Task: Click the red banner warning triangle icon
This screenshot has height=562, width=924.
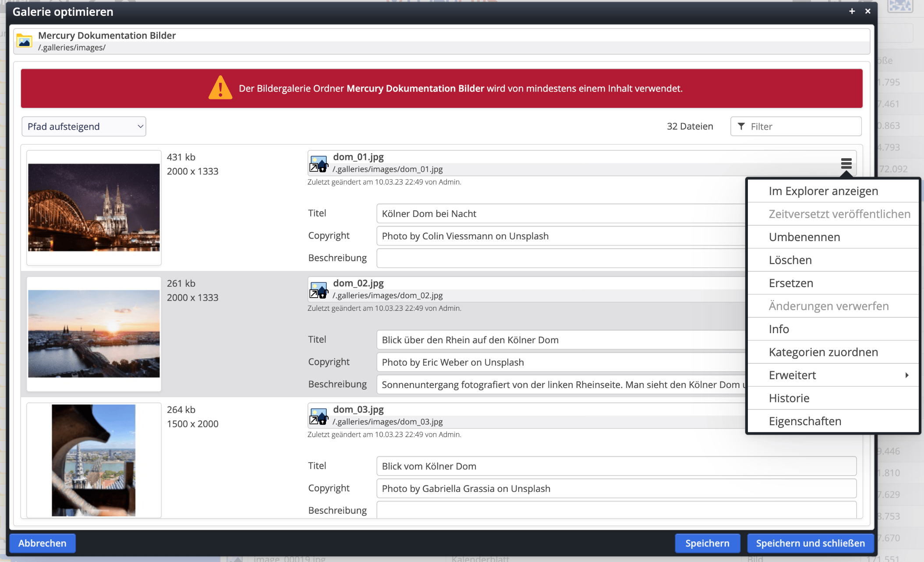Action: 220,88
